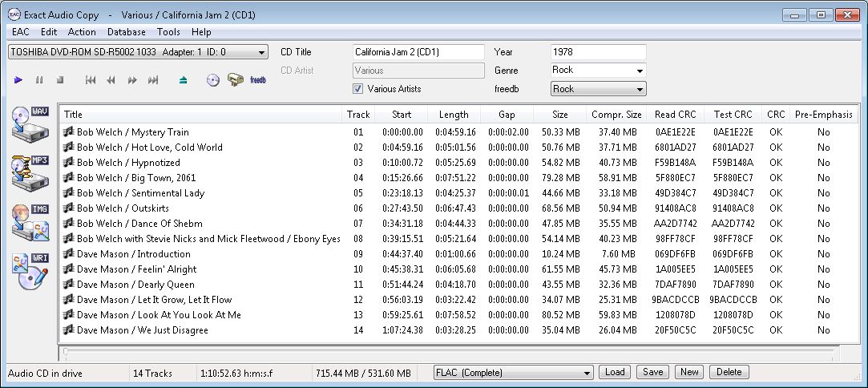Screen dimensions: 868x388
Task: Click the fast forward button
Action: pos(132,80)
